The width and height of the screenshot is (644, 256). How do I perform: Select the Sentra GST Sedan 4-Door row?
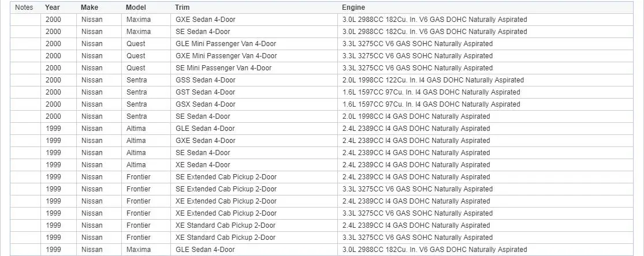[205, 92]
